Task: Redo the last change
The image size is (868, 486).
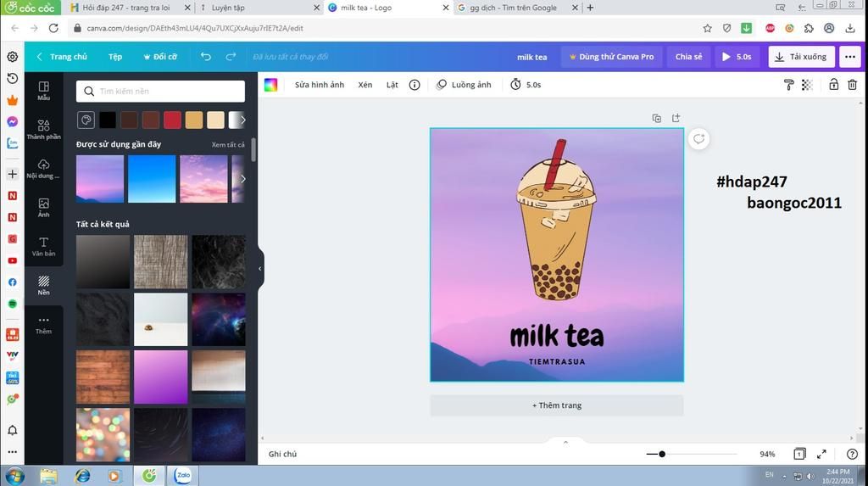Action: click(231, 57)
